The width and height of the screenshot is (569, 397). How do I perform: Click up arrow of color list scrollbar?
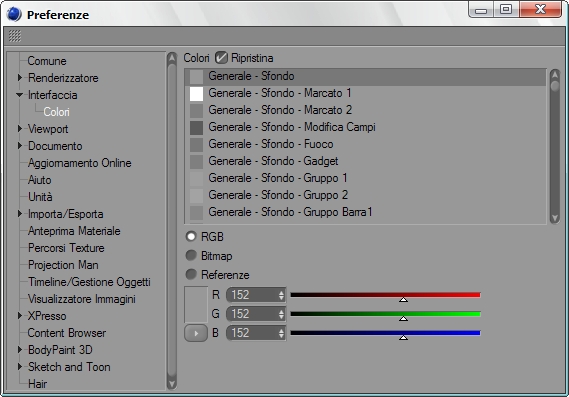[554, 74]
